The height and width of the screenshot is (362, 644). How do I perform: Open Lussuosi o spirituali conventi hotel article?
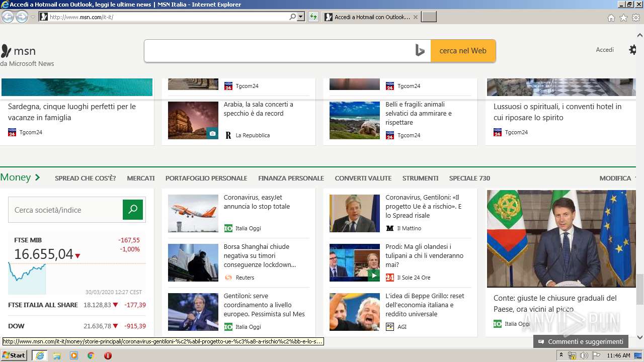[557, 112]
